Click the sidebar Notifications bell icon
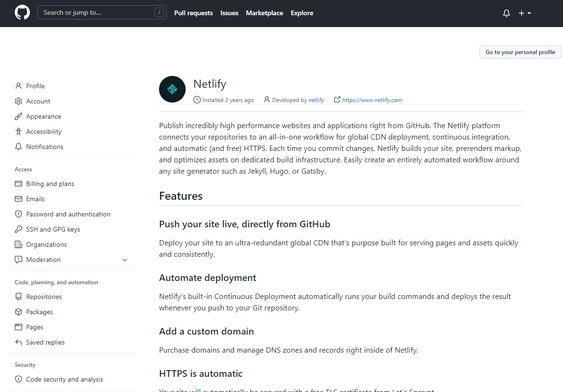563x392 pixels. (19, 147)
